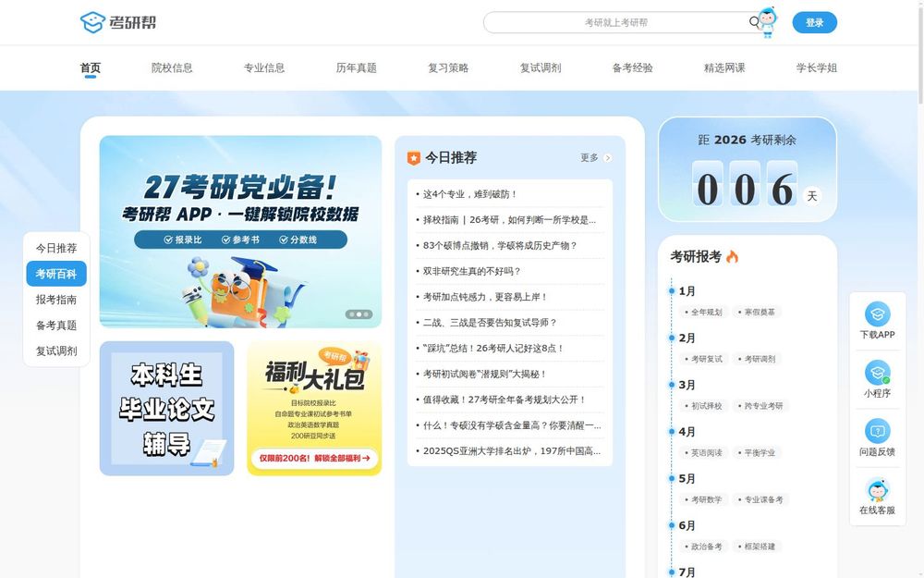
Task: Open article 专硕没有学硕含金量高
Action: [x=512, y=425]
